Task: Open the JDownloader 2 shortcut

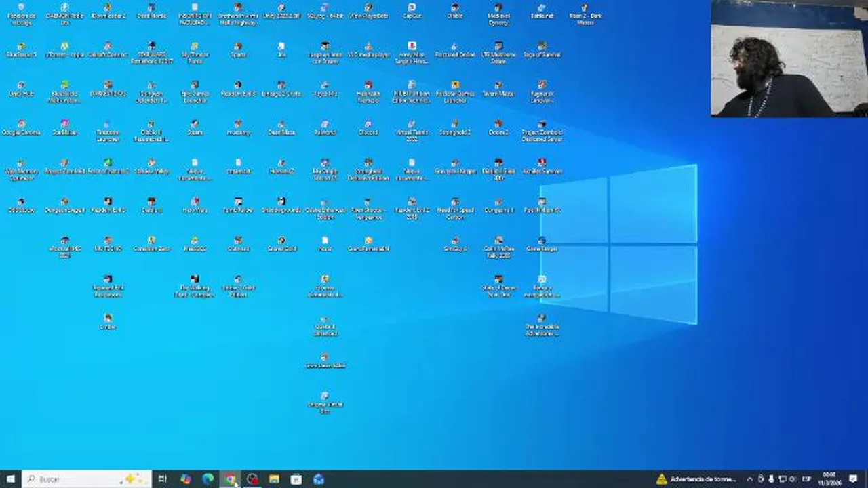Action: (x=108, y=11)
